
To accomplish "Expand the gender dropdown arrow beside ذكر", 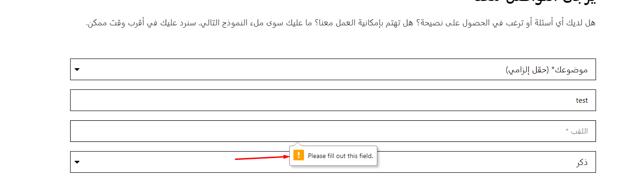I will [77, 162].
